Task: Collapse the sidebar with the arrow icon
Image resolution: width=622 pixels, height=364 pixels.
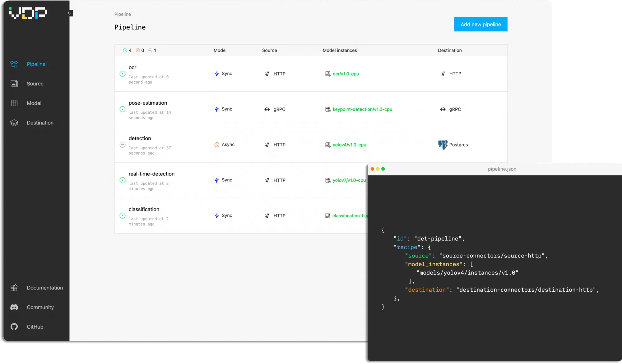Action: click(x=70, y=13)
